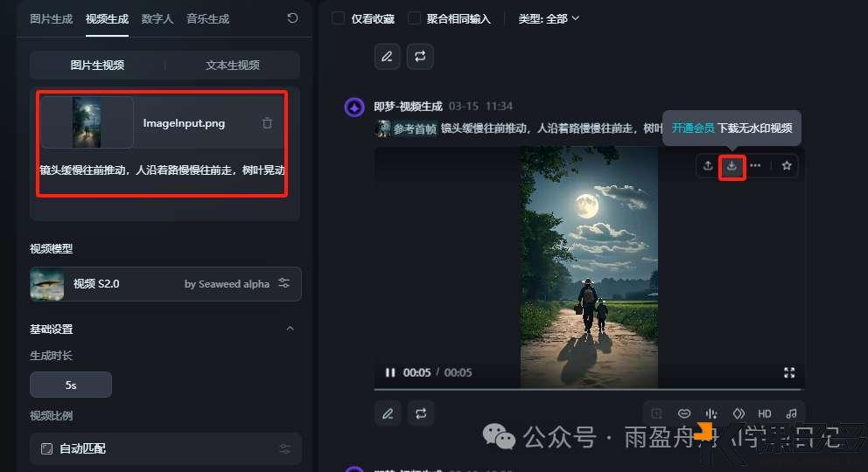Upscale video with the HD icon
Image resolution: width=868 pixels, height=472 pixels.
[x=765, y=413]
